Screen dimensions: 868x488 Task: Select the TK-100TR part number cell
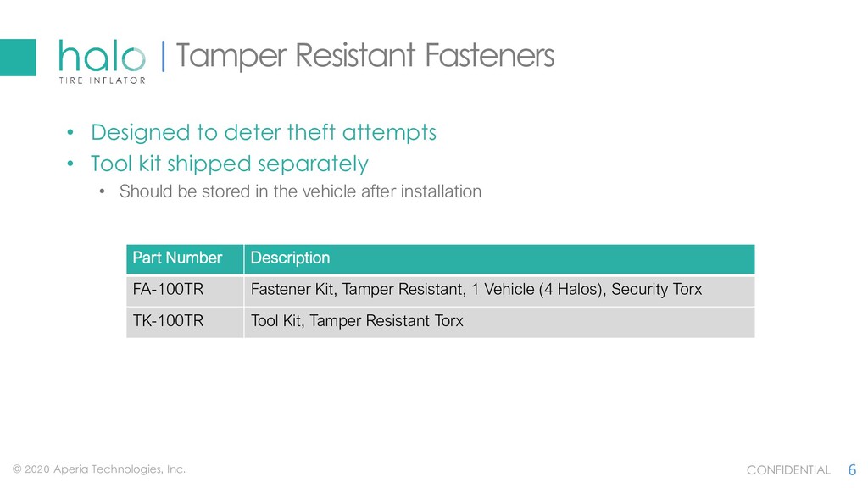185,322
